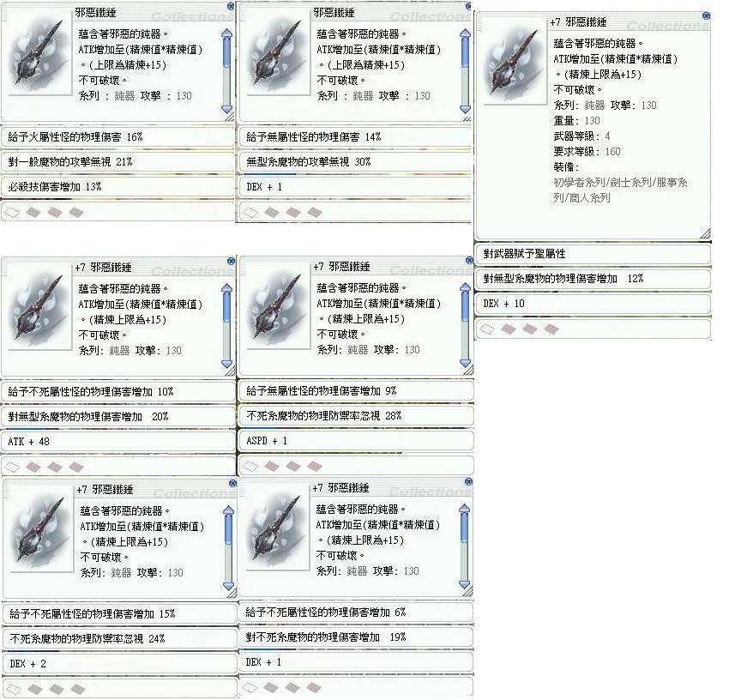
Task: Click the third card slot below 必殺技傷害增加 13%
Action: (54, 212)
